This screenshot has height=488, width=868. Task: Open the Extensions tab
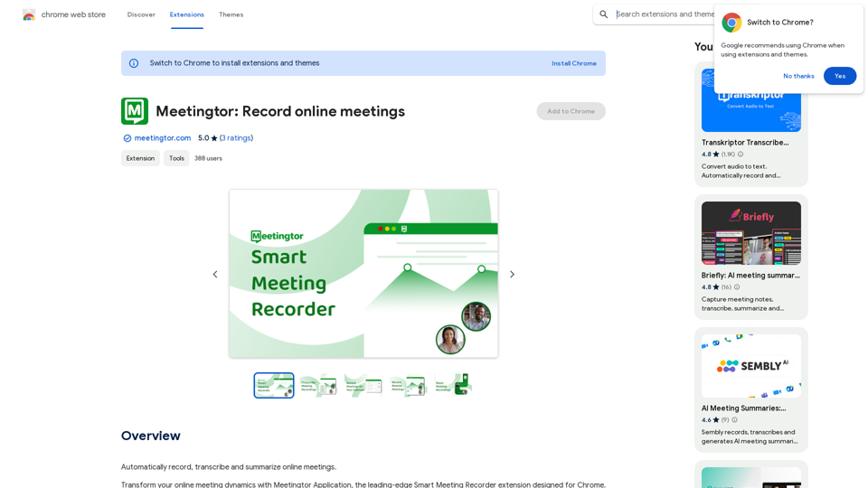(186, 15)
